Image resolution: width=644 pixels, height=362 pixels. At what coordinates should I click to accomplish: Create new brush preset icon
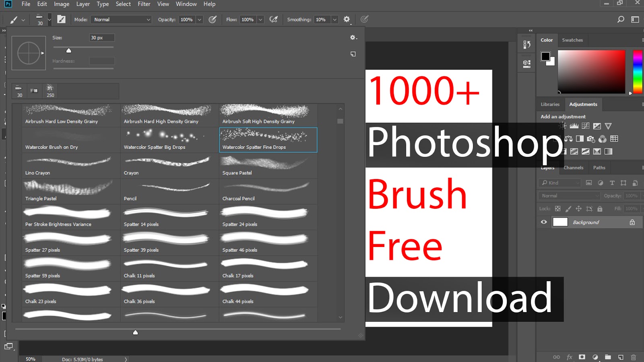pos(353,54)
